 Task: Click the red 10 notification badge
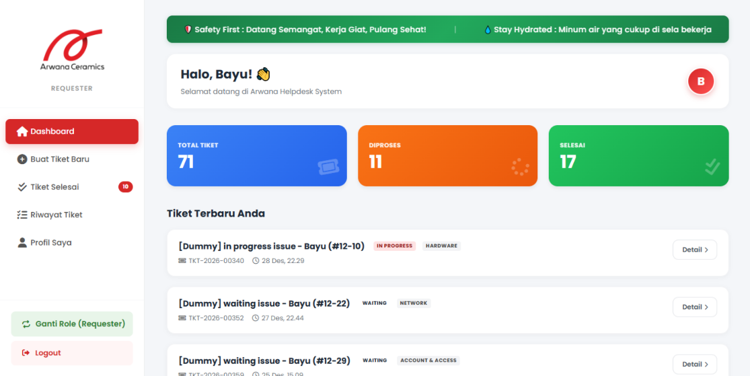coord(125,187)
